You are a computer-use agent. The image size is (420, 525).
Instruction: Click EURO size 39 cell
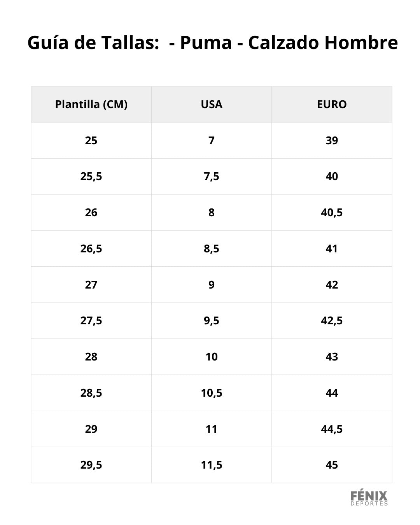tap(332, 140)
